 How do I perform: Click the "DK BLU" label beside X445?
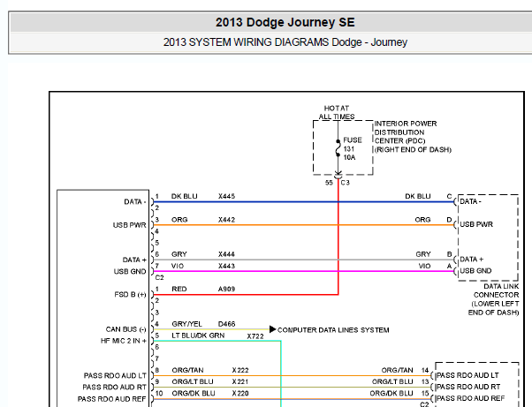[184, 196]
